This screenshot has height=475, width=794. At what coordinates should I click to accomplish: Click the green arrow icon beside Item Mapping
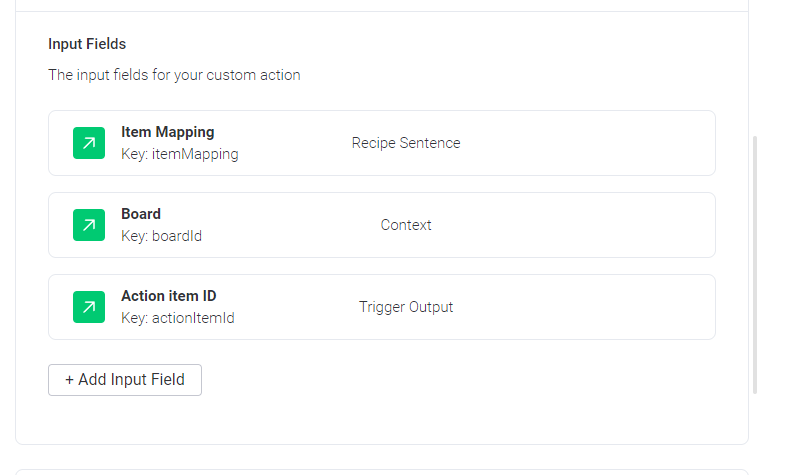point(89,143)
